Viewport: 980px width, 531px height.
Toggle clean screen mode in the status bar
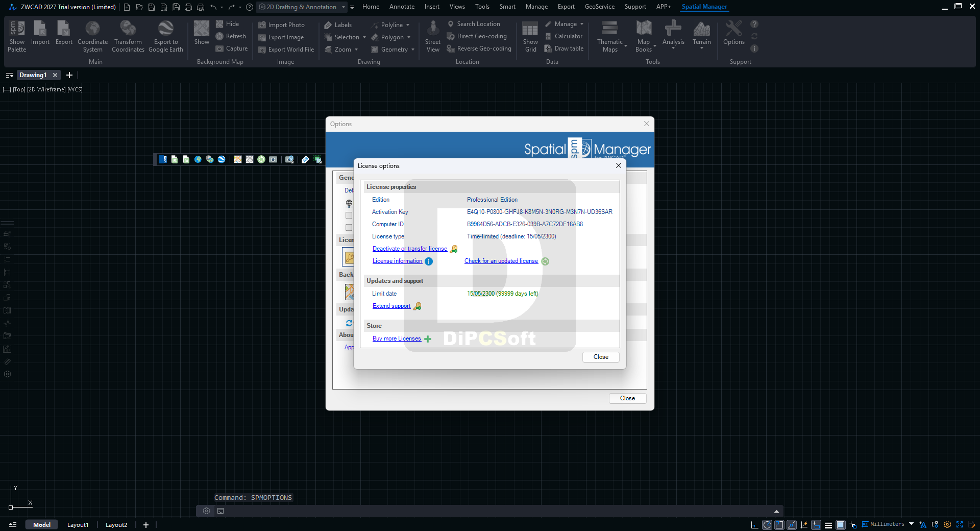[x=960, y=525]
